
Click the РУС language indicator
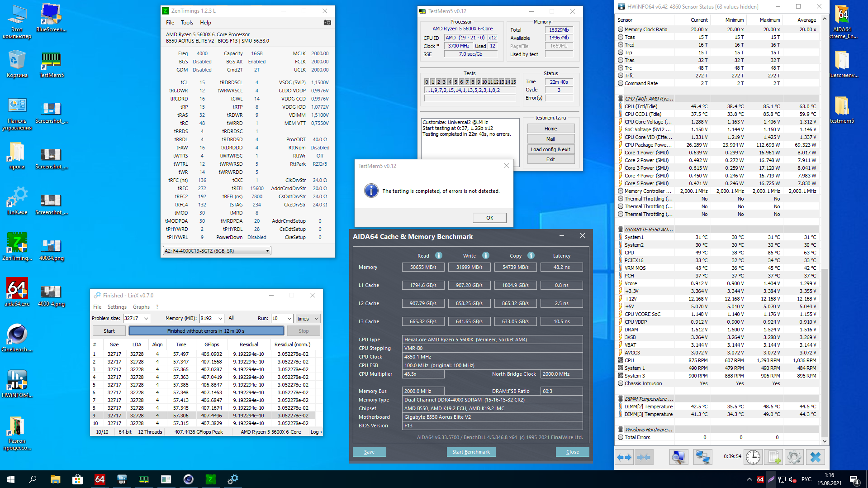point(806,479)
